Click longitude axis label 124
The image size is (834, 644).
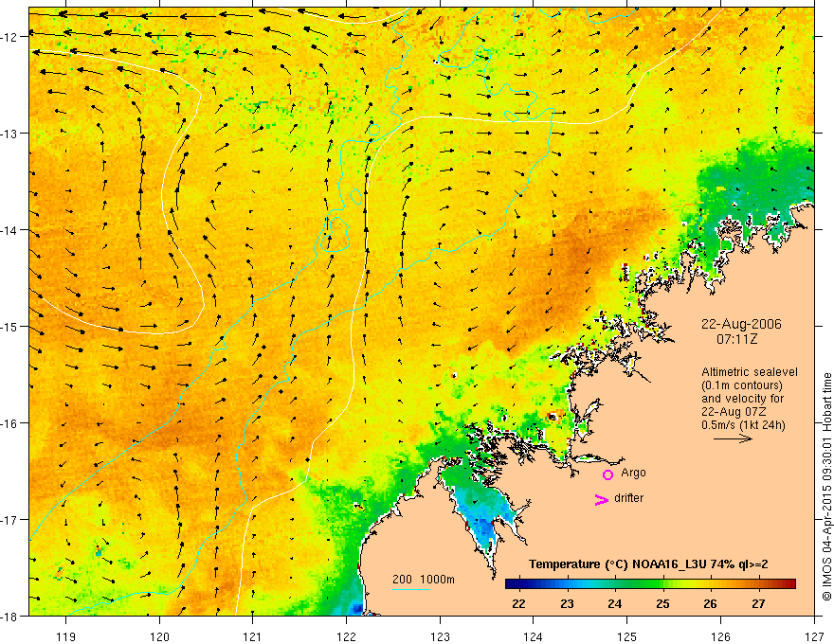534,636
